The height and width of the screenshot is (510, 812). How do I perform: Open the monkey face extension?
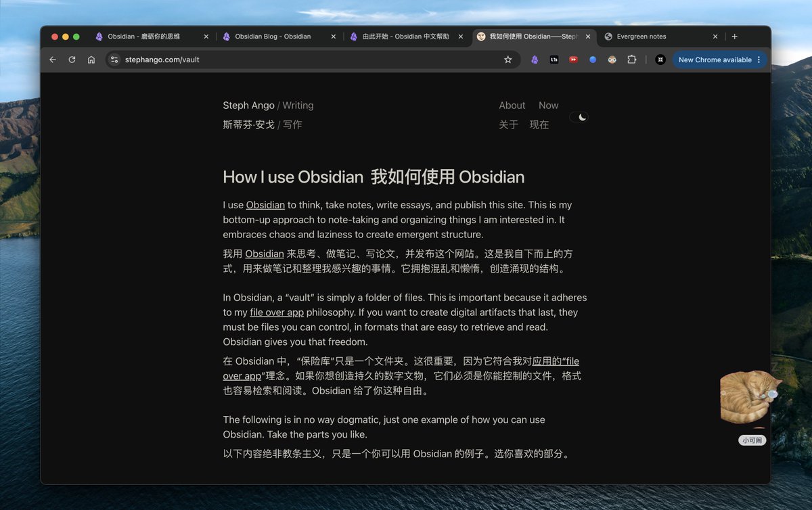(x=612, y=60)
